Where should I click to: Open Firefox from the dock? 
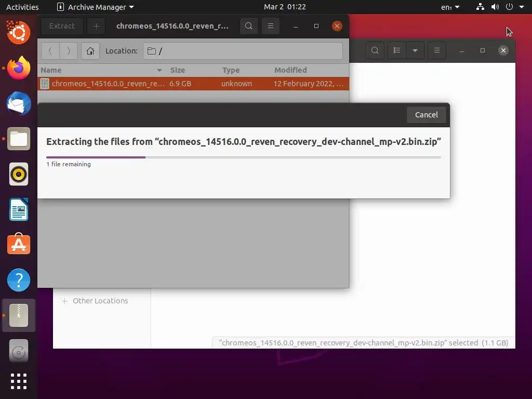[19, 68]
